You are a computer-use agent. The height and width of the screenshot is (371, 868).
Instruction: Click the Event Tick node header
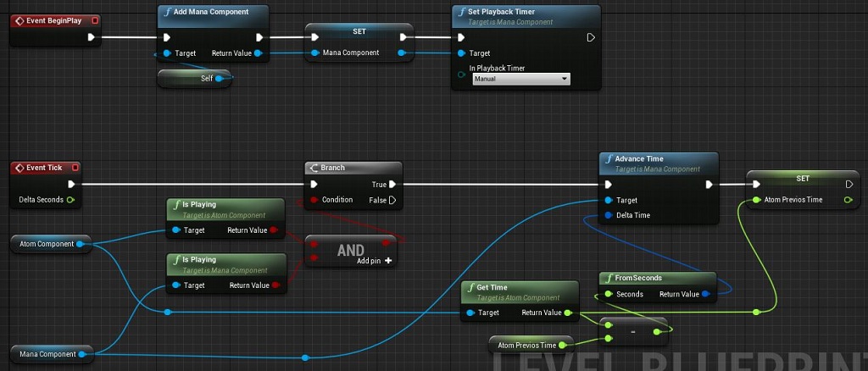pos(45,168)
